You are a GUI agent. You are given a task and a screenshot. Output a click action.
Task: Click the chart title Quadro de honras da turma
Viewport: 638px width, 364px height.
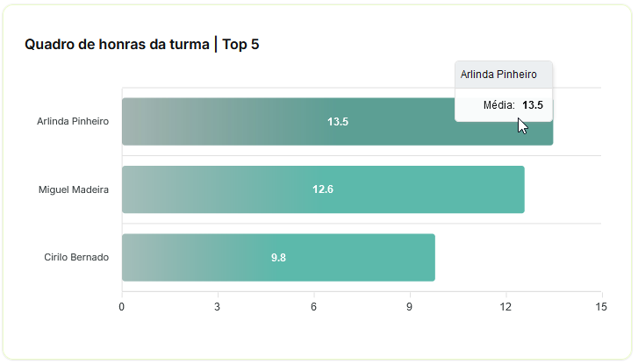[x=141, y=44]
